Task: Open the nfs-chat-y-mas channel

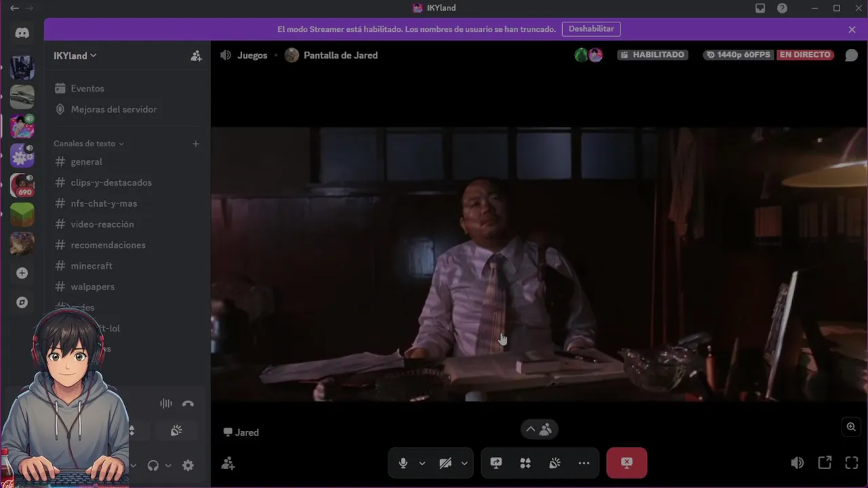Action: 127,203
